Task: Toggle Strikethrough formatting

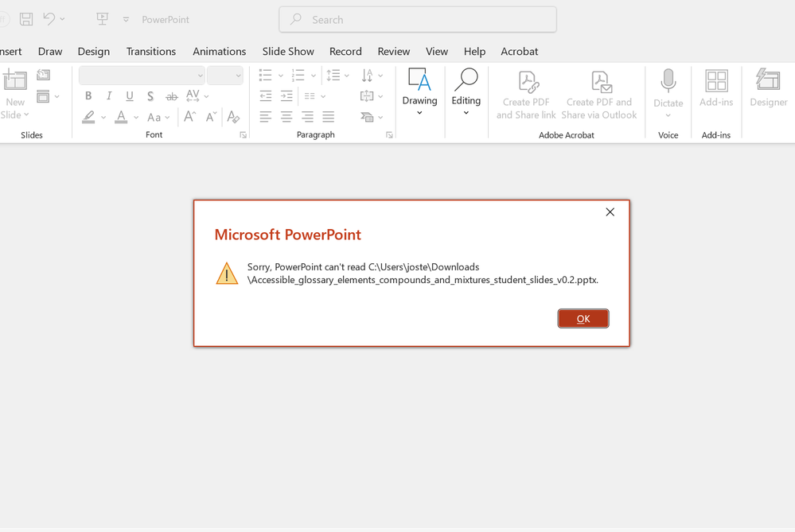Action: pos(172,95)
